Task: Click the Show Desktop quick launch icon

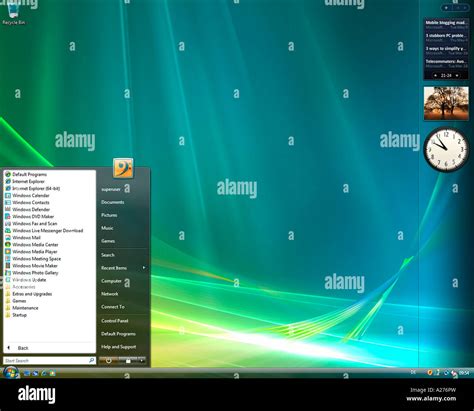Action: [27, 373]
